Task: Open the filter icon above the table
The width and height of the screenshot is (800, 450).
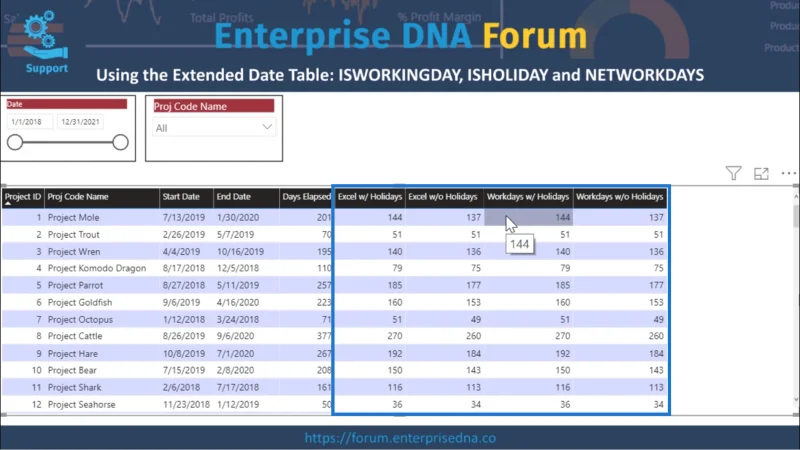Action: (x=733, y=173)
